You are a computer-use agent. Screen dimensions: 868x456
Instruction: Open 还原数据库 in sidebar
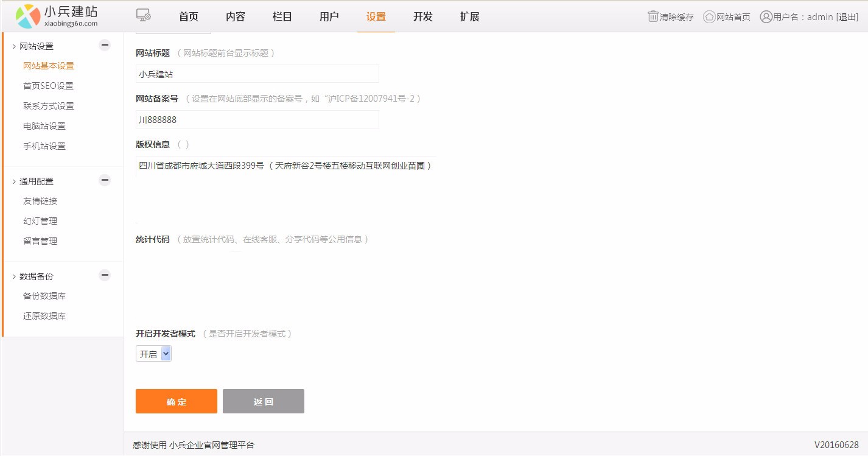click(x=44, y=316)
